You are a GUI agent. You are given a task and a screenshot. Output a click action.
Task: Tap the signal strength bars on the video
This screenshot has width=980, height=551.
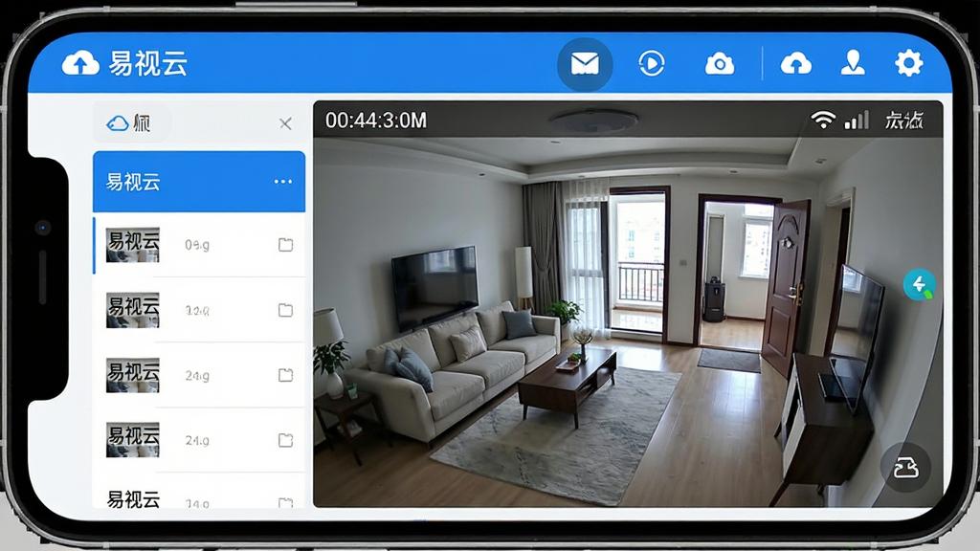pos(857,120)
